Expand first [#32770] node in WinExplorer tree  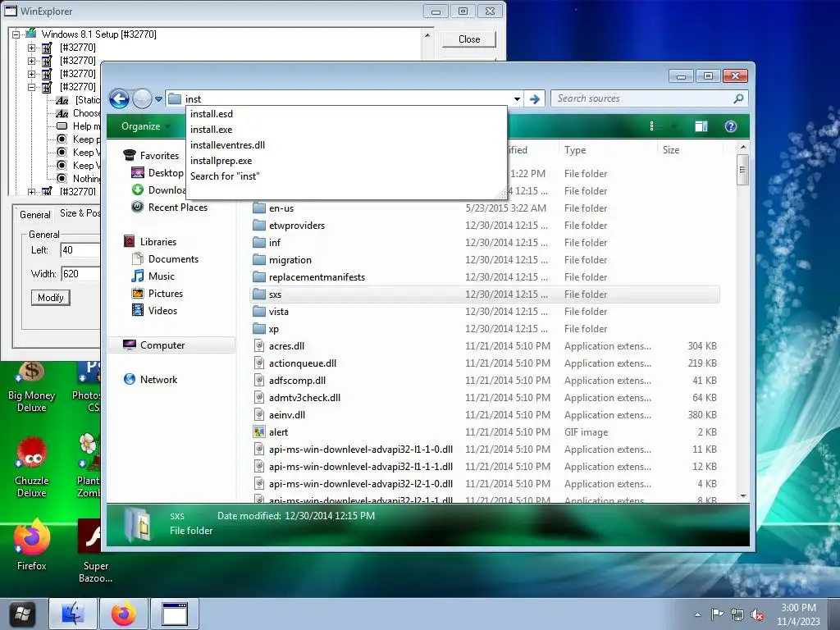(x=32, y=48)
